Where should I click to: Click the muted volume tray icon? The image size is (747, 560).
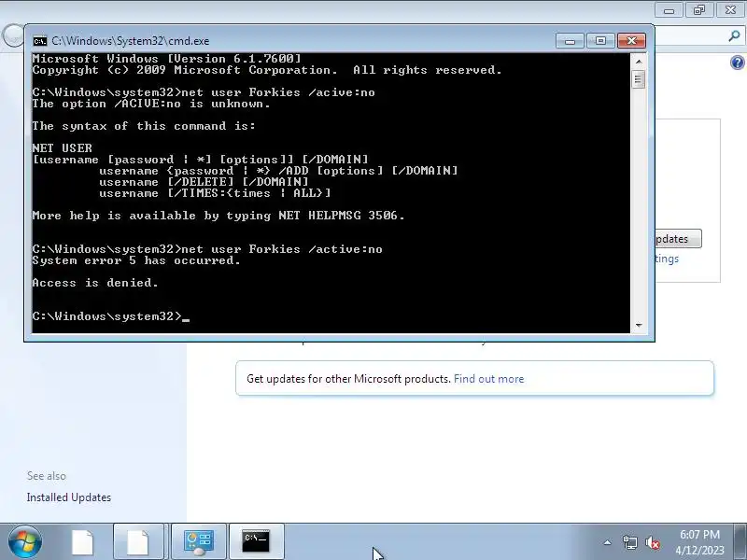point(652,542)
